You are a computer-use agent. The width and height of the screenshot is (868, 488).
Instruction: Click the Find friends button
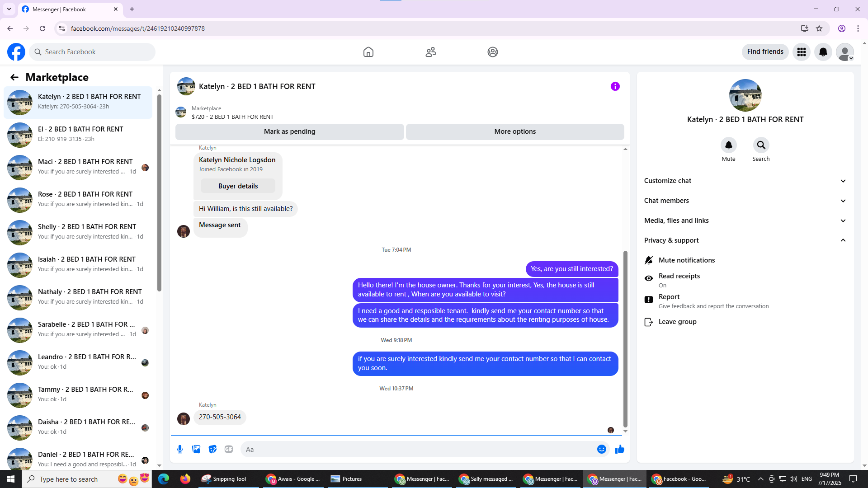click(x=765, y=52)
